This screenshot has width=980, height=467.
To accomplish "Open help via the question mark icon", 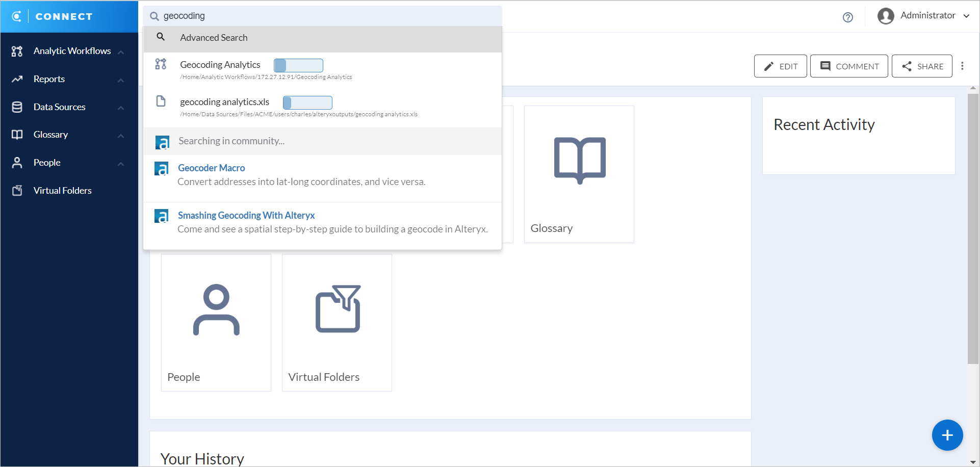I will (x=848, y=17).
